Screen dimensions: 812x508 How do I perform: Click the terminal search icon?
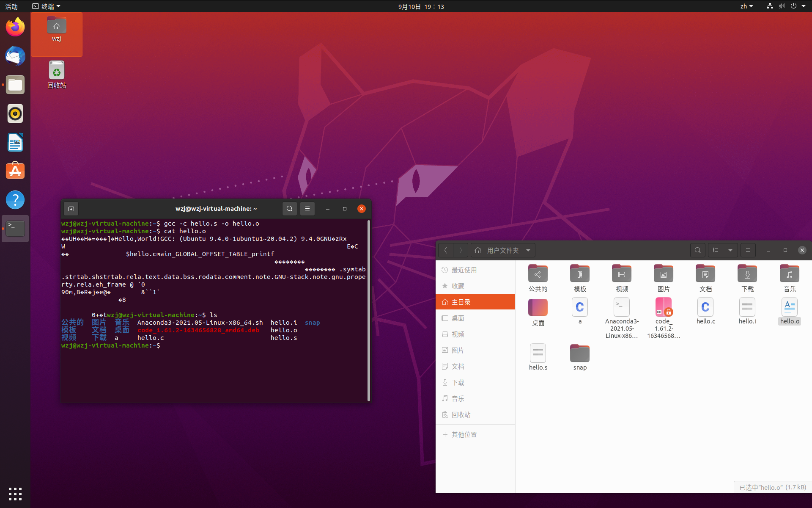tap(289, 209)
